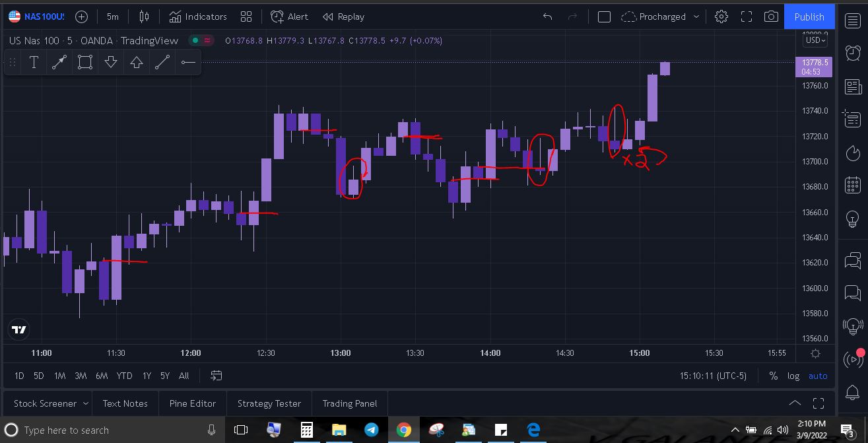Viewport: 868px width, 443px height.
Task: Open the Indicators menu
Action: coord(197,17)
